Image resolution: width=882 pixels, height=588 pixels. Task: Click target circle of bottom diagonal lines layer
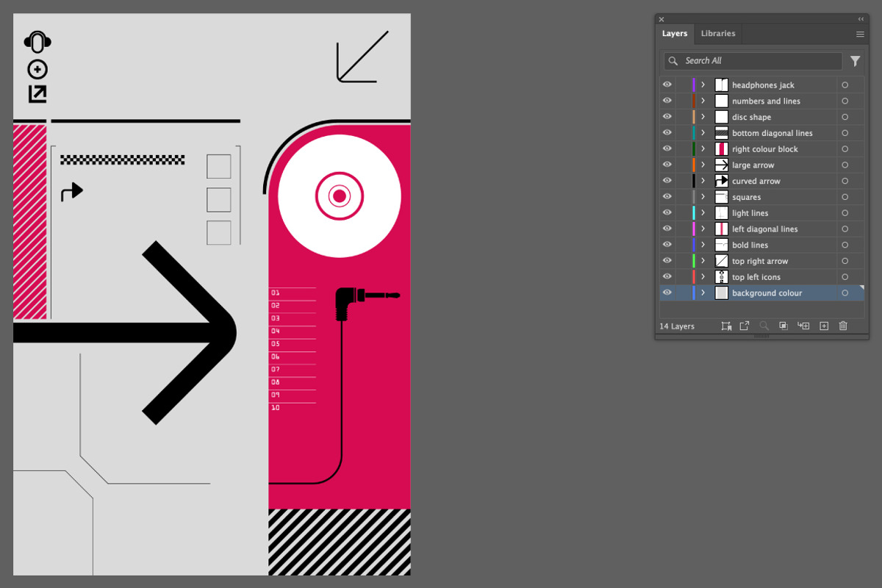[845, 133]
